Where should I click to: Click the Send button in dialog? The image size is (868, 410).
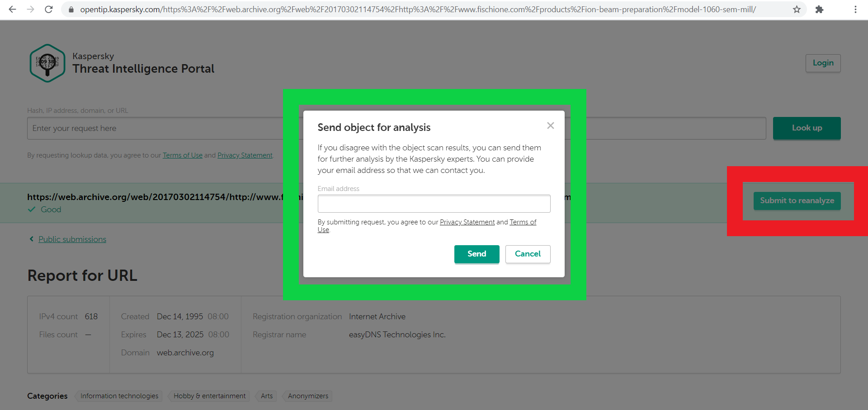476,254
